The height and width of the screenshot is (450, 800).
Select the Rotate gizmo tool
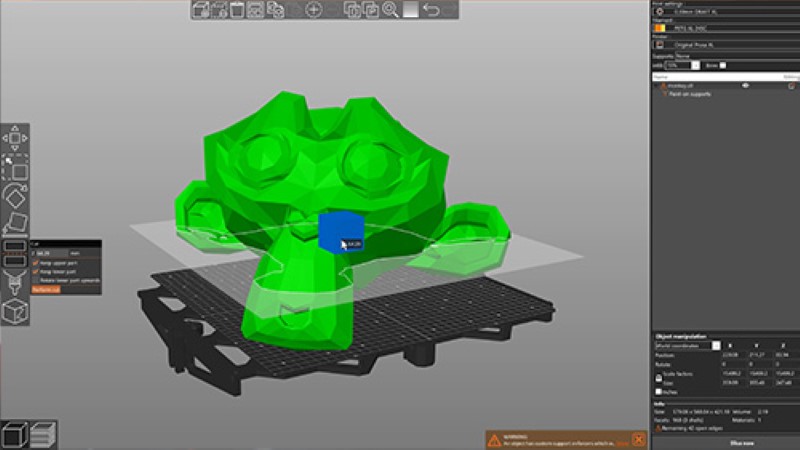click(15, 194)
